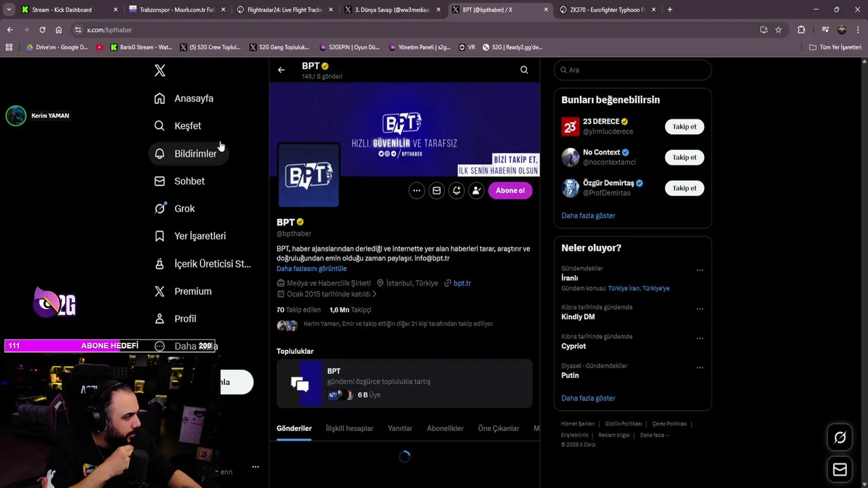Viewport: 868px width, 488px height.
Task: Open more options for Cypriot trend
Action: (x=700, y=338)
